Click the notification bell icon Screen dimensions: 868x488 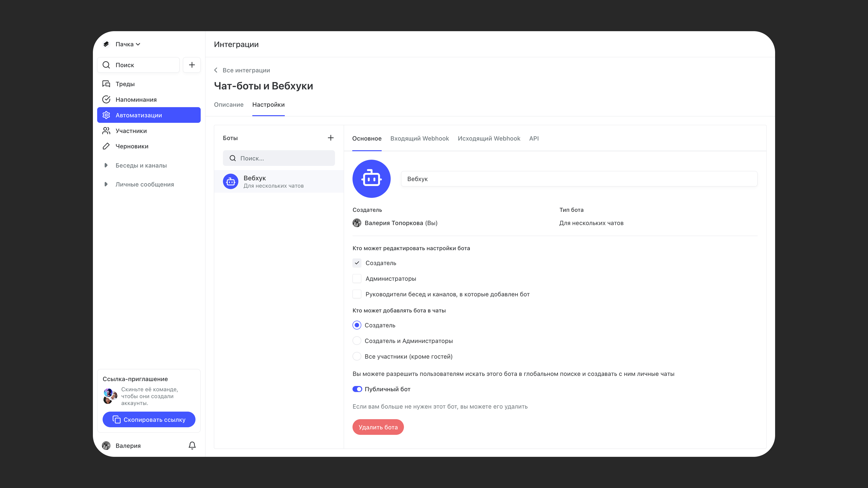(x=192, y=446)
